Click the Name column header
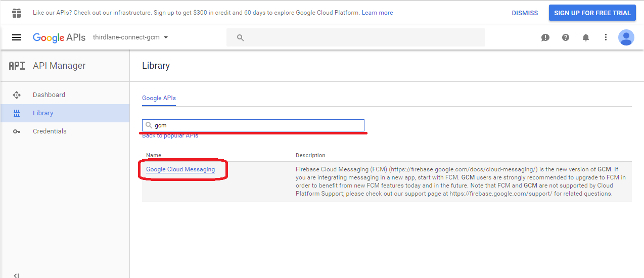644x278 pixels. [x=154, y=155]
